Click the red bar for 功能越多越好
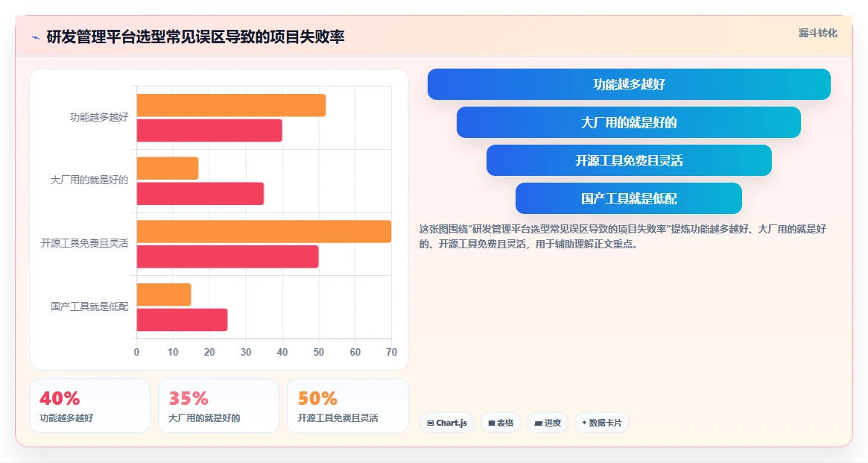 [x=209, y=130]
